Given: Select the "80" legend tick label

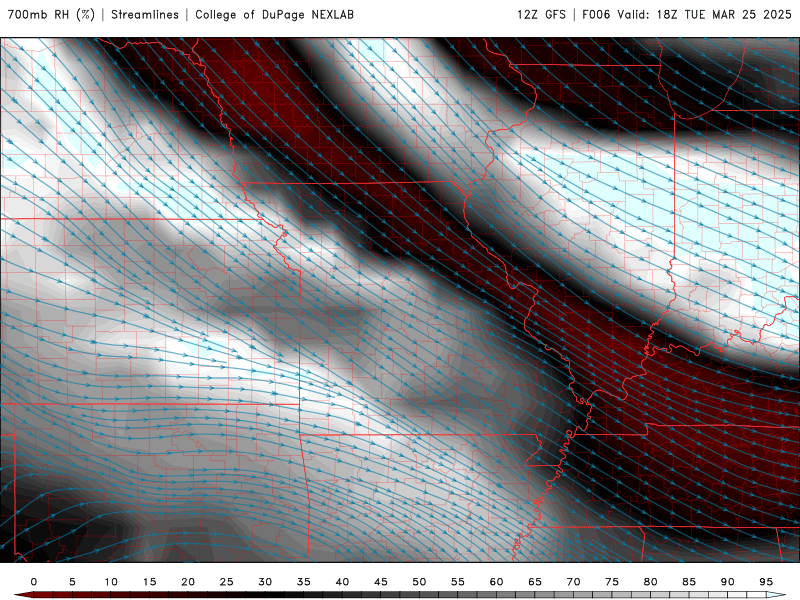Looking at the screenshot, I should coord(651,582).
